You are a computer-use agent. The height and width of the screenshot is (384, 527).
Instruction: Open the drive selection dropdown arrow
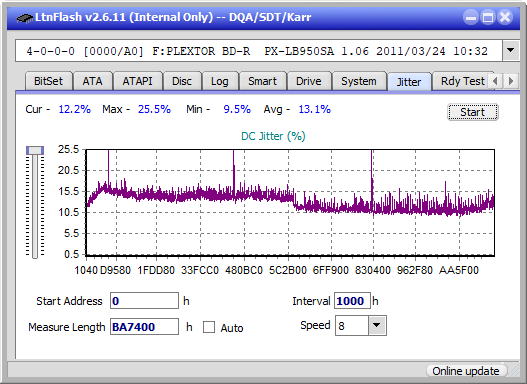tap(511, 51)
